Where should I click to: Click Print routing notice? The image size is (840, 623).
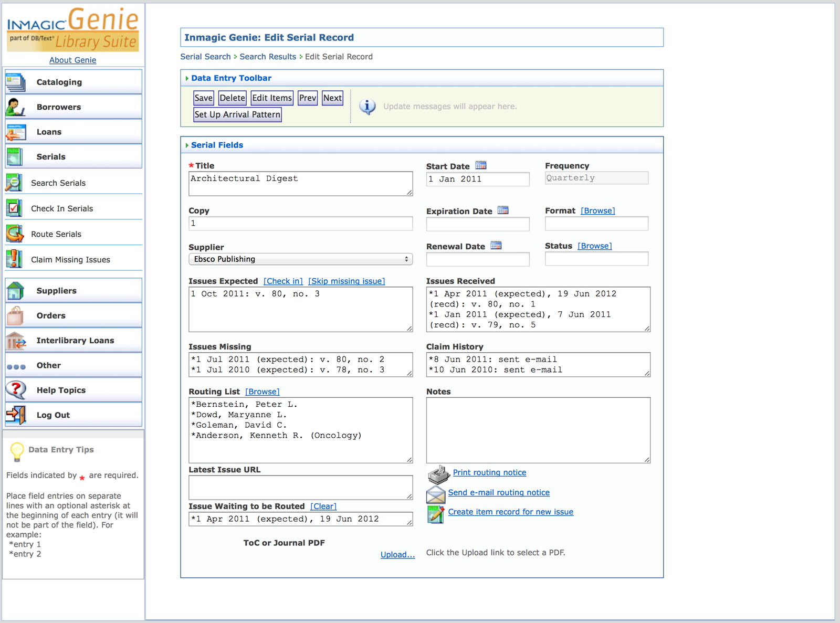(x=489, y=472)
